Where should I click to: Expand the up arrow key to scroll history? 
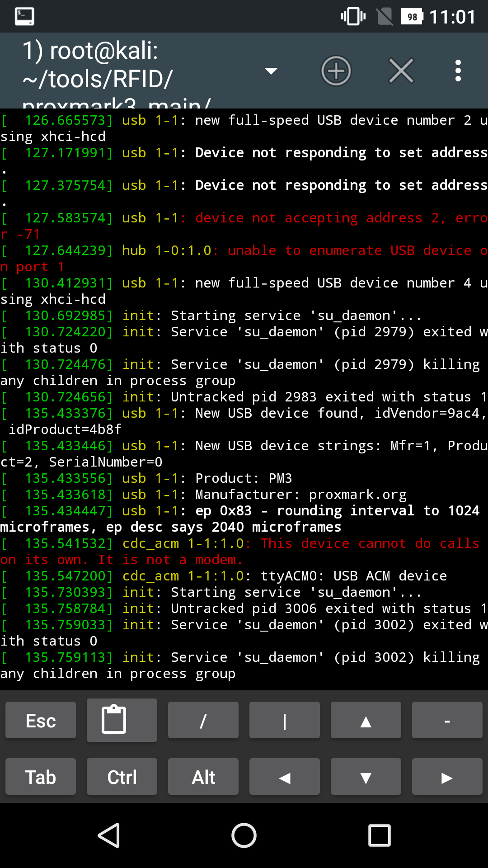click(x=366, y=720)
